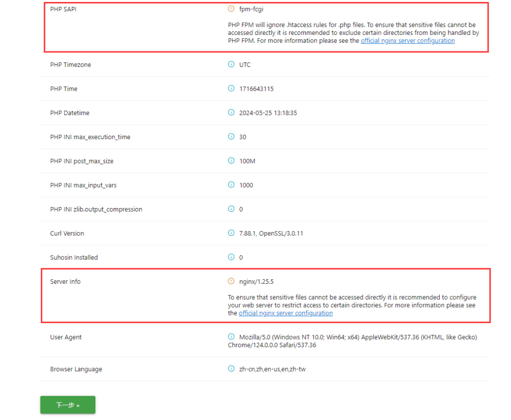Screen dimensions: 511x420
Task: Click the warning icon beside fpm-fcgi
Action: [231, 8]
